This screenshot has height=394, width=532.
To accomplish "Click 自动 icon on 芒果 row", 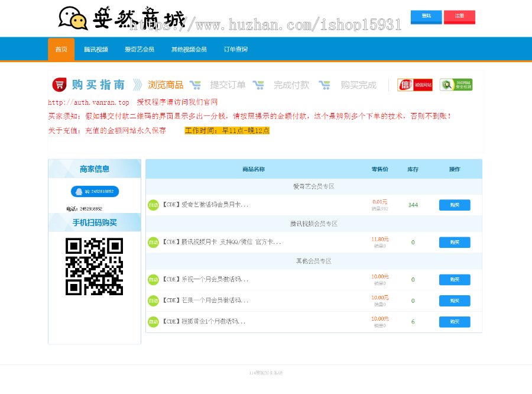I will pyautogui.click(x=153, y=301).
